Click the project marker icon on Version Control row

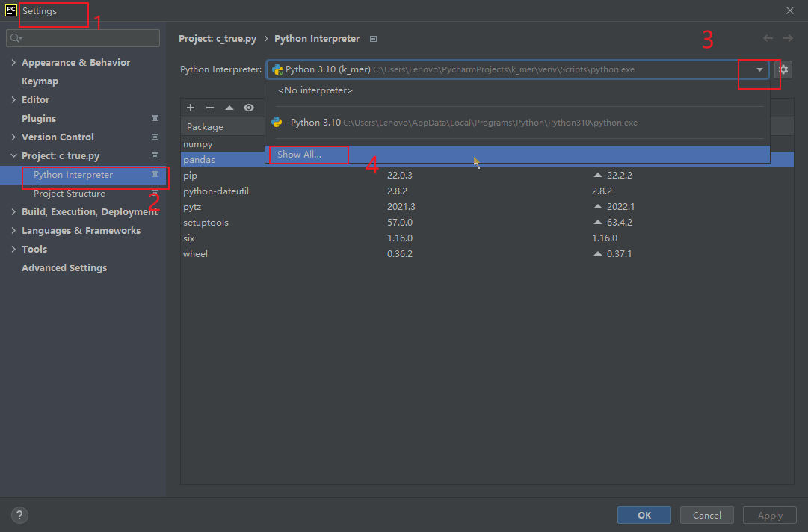pyautogui.click(x=155, y=137)
